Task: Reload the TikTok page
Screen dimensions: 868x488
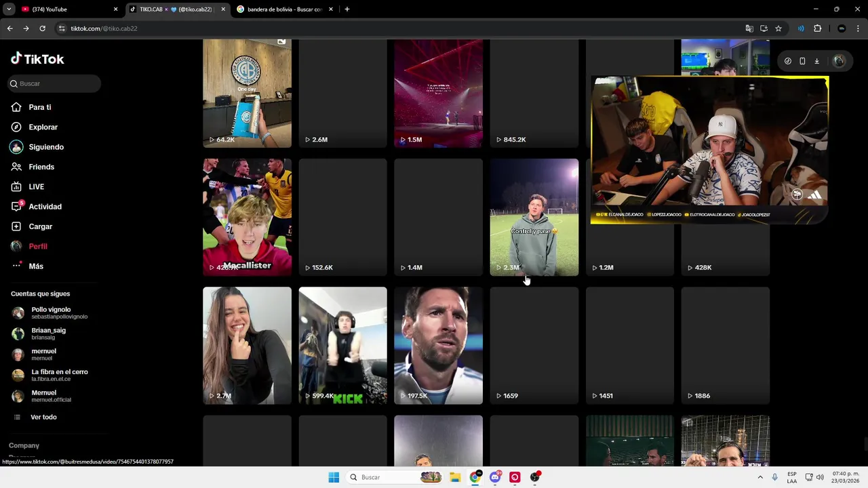Action: click(42, 28)
